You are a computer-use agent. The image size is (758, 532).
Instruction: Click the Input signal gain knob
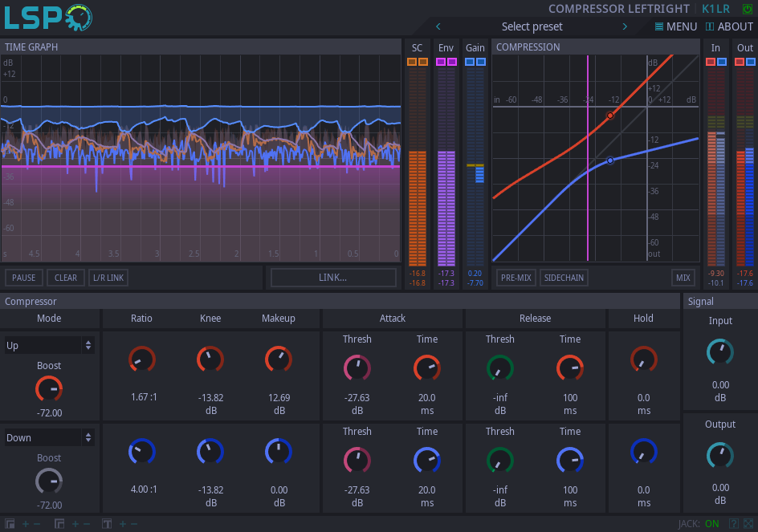[x=720, y=351]
